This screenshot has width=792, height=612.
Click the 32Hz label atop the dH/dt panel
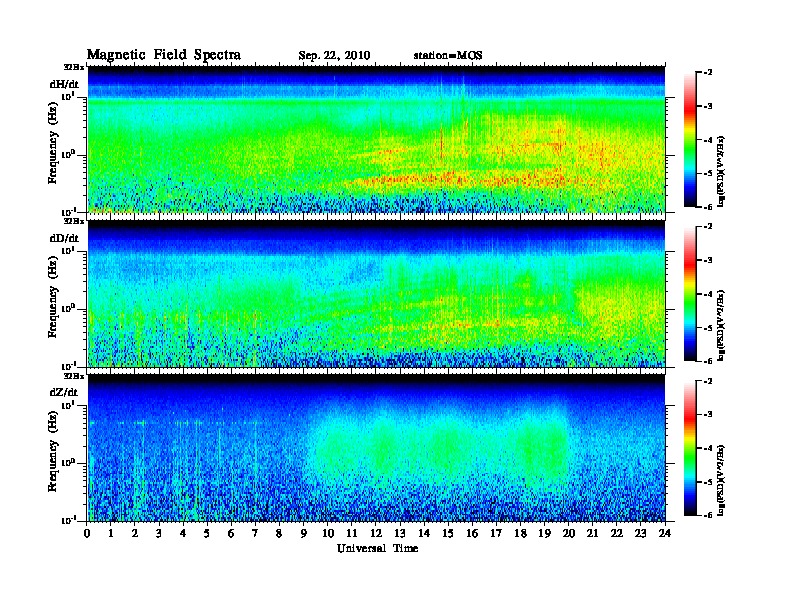pos(74,67)
